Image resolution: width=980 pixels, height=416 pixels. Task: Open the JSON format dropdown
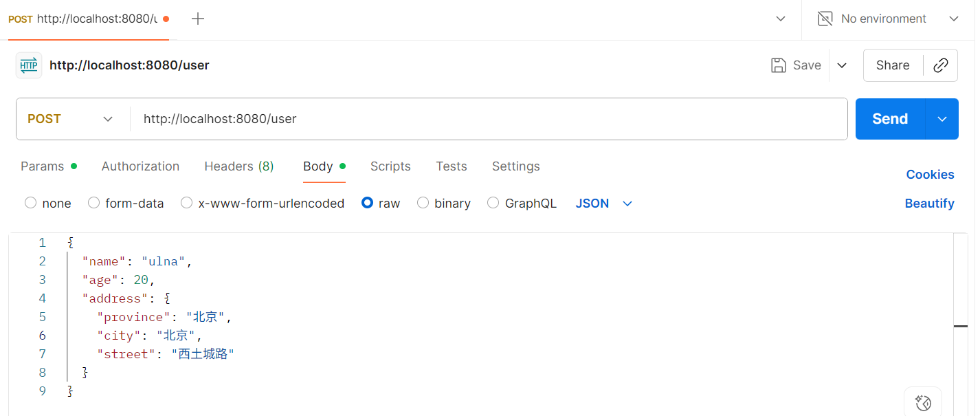[x=603, y=204]
